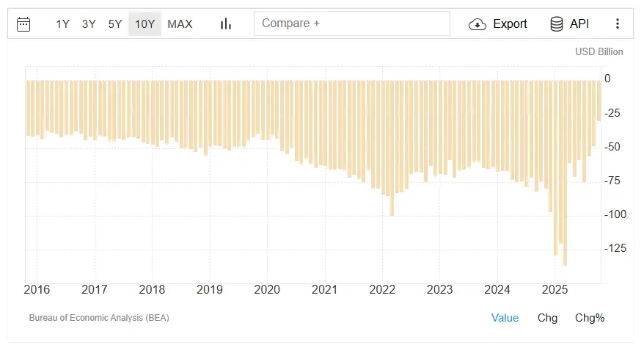Open the calendar date range picker
This screenshot has height=348, width=644.
[x=23, y=23]
